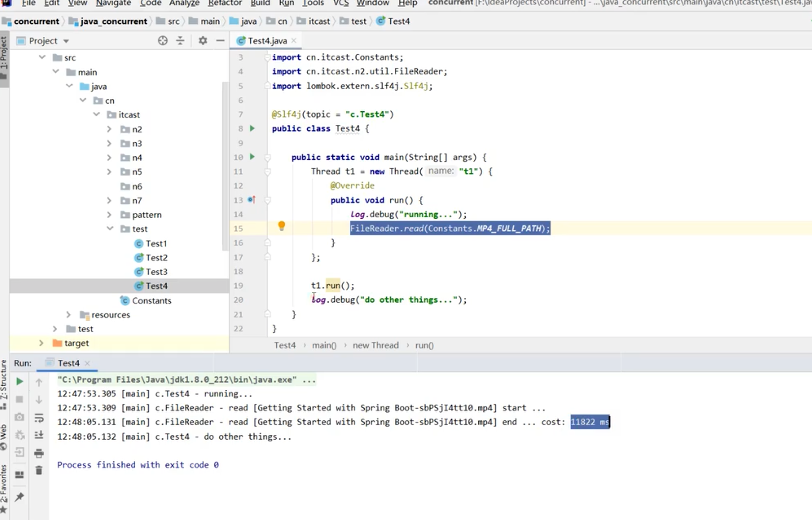
Task: Switch to the Test4.java editor tab
Action: click(267, 41)
